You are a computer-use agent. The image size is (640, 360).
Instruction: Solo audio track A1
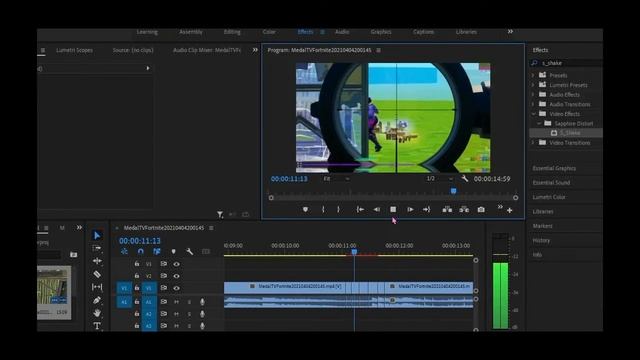point(189,302)
